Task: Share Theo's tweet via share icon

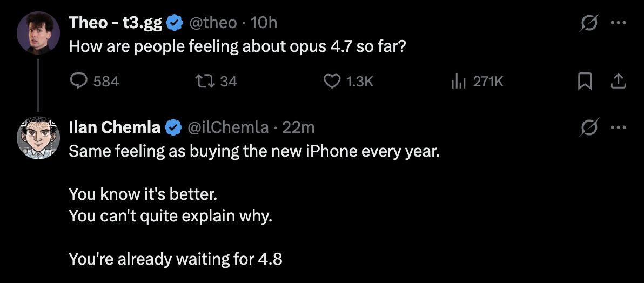Action: [x=618, y=81]
